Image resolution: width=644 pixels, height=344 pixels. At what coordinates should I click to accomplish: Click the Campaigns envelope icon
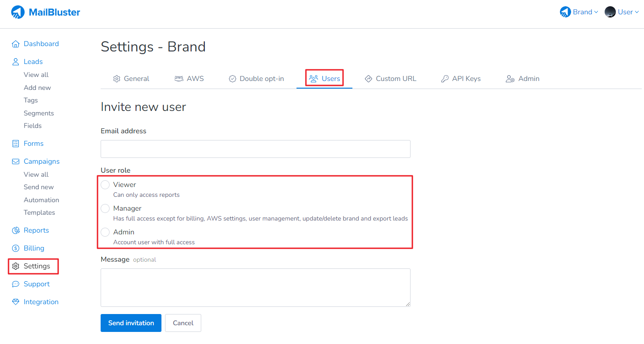pos(16,161)
